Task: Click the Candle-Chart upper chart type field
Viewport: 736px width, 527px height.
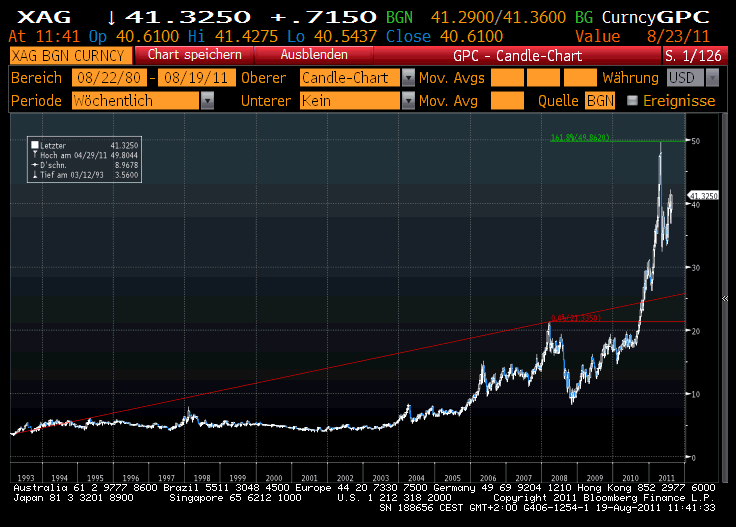Action: (350, 78)
